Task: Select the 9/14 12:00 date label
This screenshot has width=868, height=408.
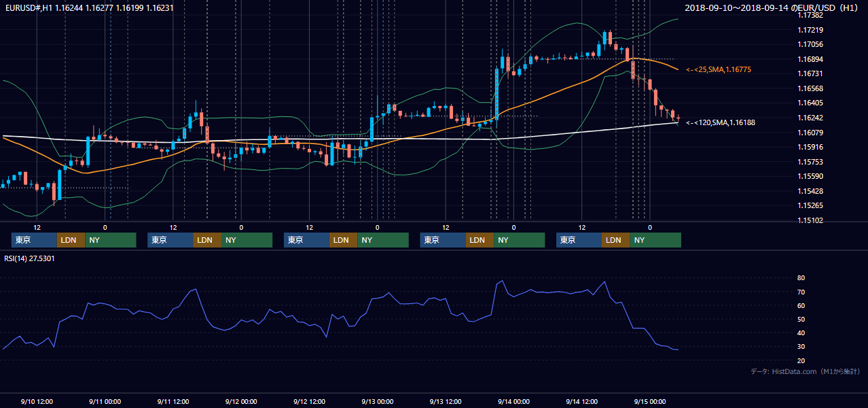Action: tap(582, 401)
